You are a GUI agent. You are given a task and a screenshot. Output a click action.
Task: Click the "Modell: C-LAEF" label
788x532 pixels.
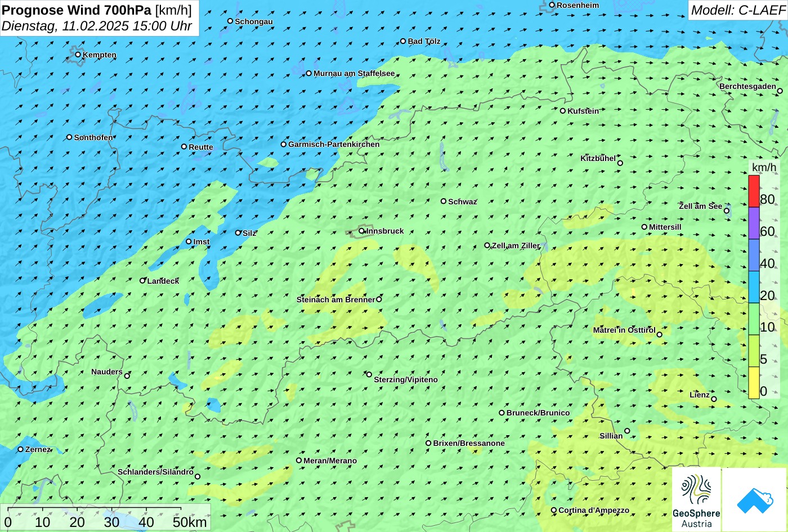coord(738,10)
